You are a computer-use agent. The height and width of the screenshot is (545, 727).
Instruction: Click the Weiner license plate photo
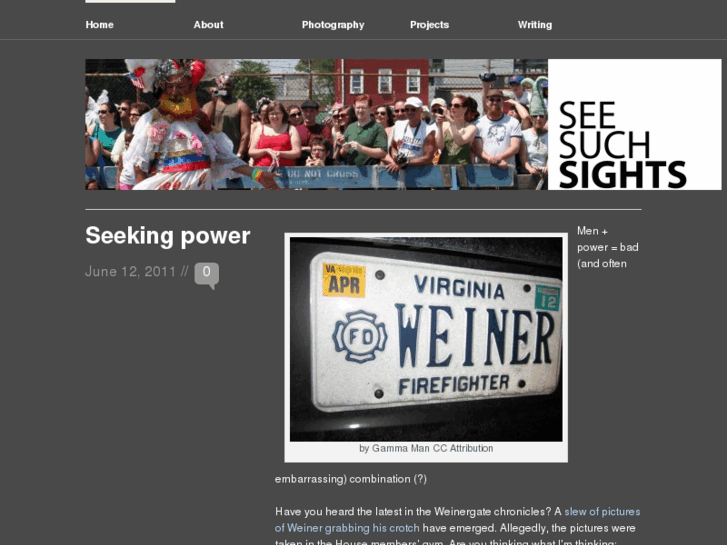pyautogui.click(x=426, y=339)
